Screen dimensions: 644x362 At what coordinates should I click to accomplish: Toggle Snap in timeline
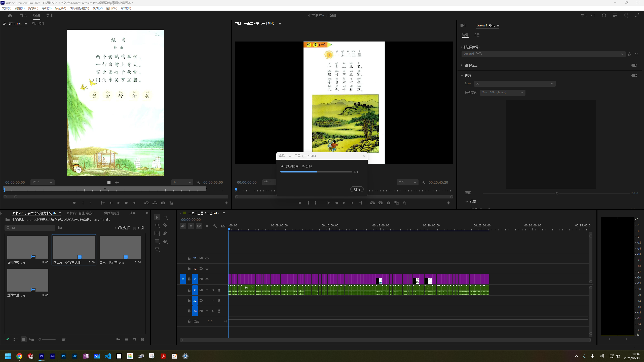click(191, 226)
